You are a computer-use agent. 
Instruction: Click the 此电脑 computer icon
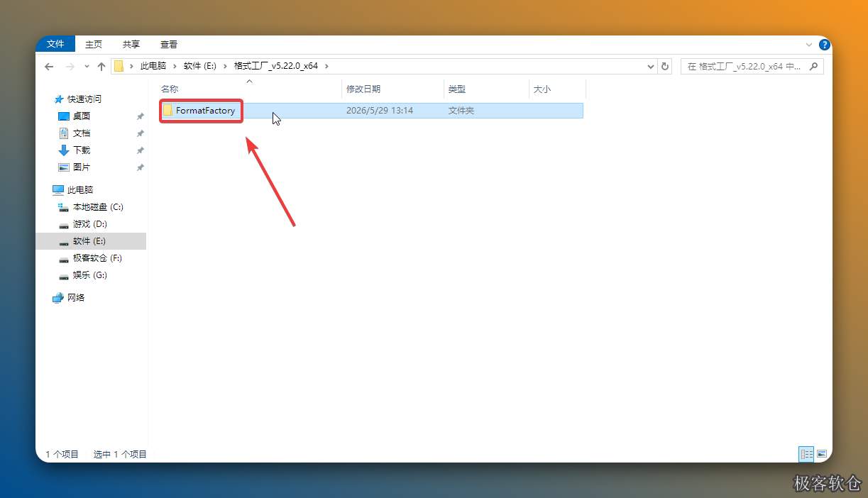click(58, 190)
